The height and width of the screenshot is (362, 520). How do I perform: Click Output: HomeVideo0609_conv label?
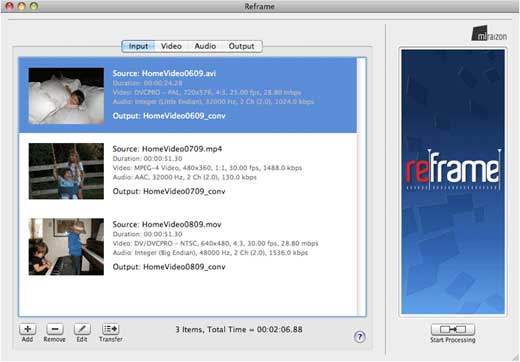(x=169, y=116)
